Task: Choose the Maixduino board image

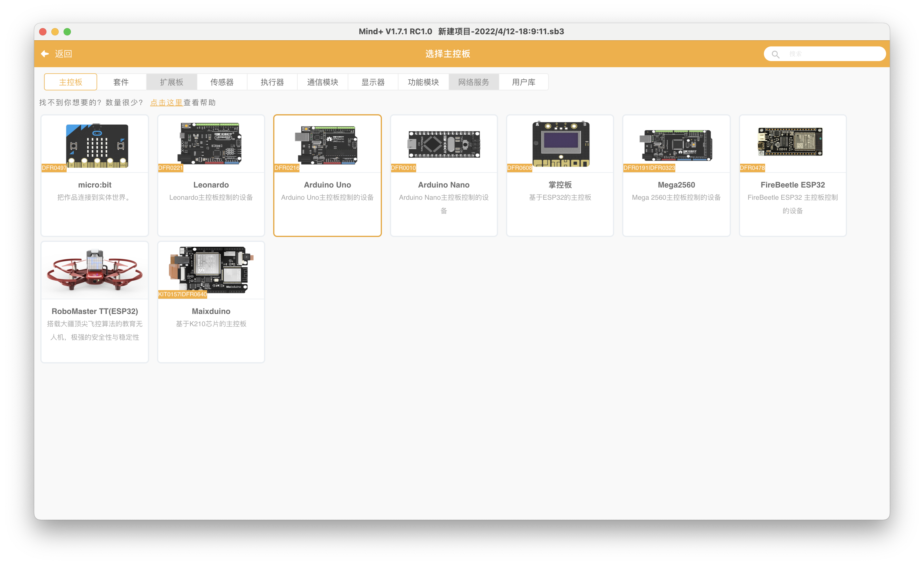Action: (211, 270)
